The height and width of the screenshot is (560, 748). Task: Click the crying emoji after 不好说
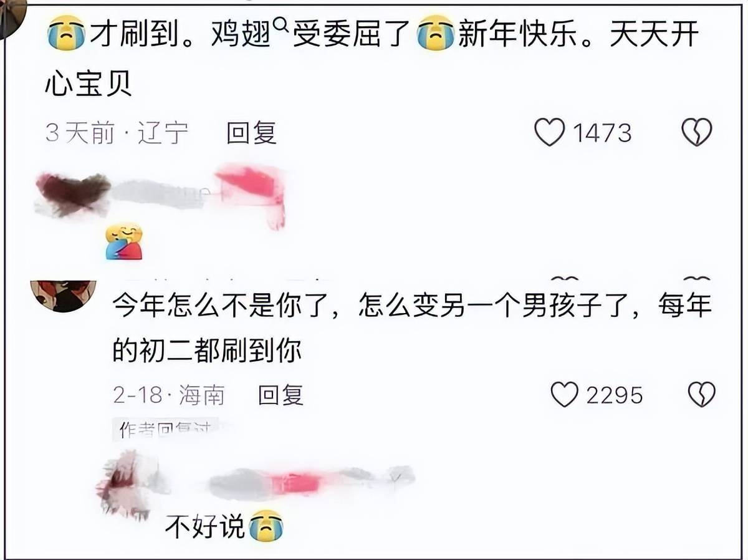click(266, 526)
